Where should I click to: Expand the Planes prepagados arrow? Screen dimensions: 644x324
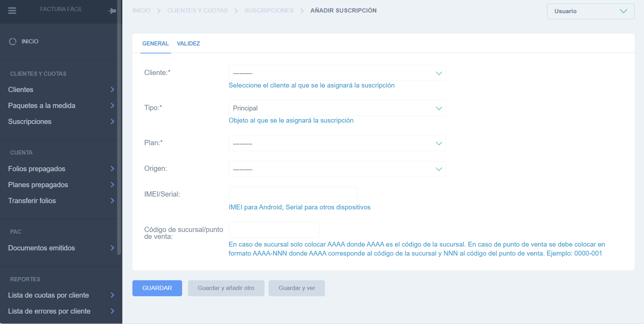(x=112, y=185)
